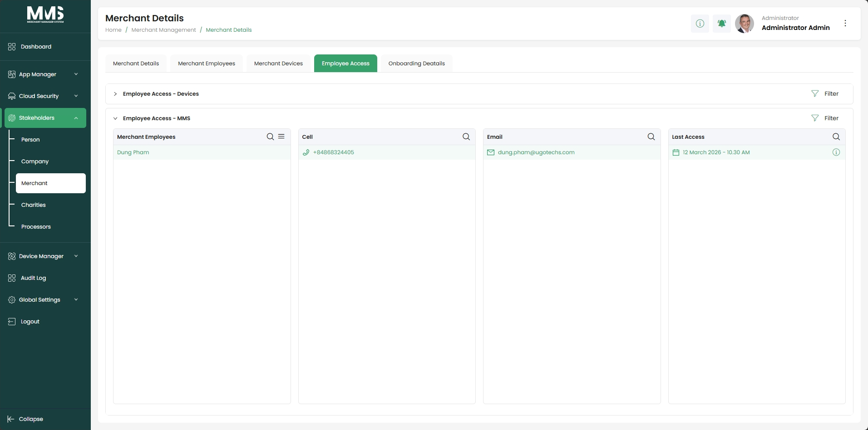Click filter funnel icon for MMS section

pos(815,118)
